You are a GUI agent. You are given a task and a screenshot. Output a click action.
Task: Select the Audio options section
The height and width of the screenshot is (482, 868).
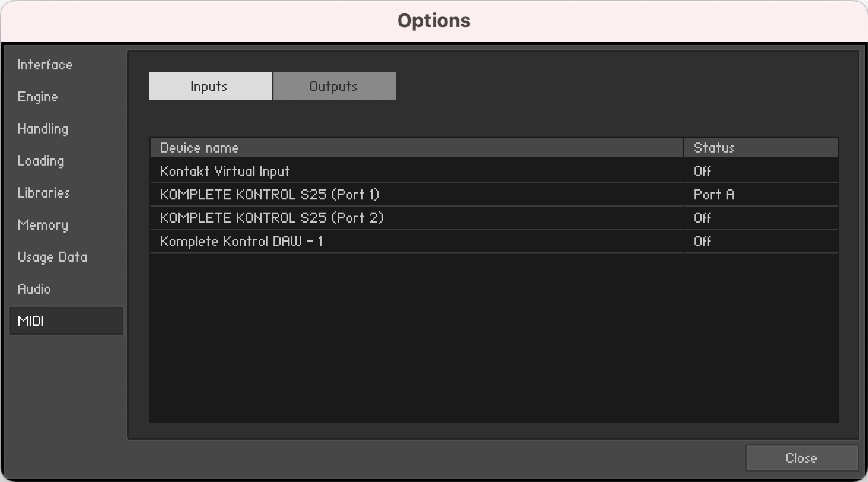34,289
